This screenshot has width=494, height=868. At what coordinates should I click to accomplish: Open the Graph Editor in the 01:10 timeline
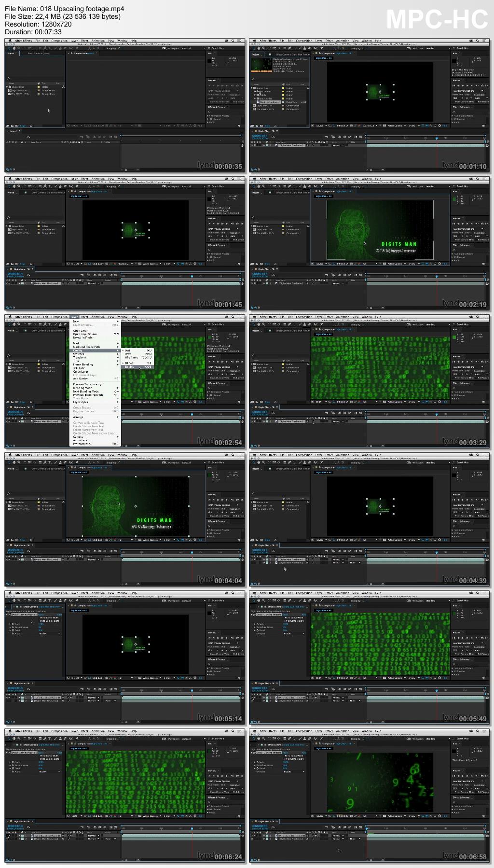click(x=359, y=136)
